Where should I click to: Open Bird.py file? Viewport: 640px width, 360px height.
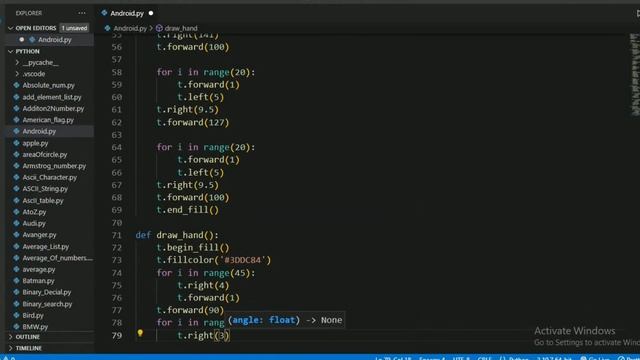click(x=33, y=316)
